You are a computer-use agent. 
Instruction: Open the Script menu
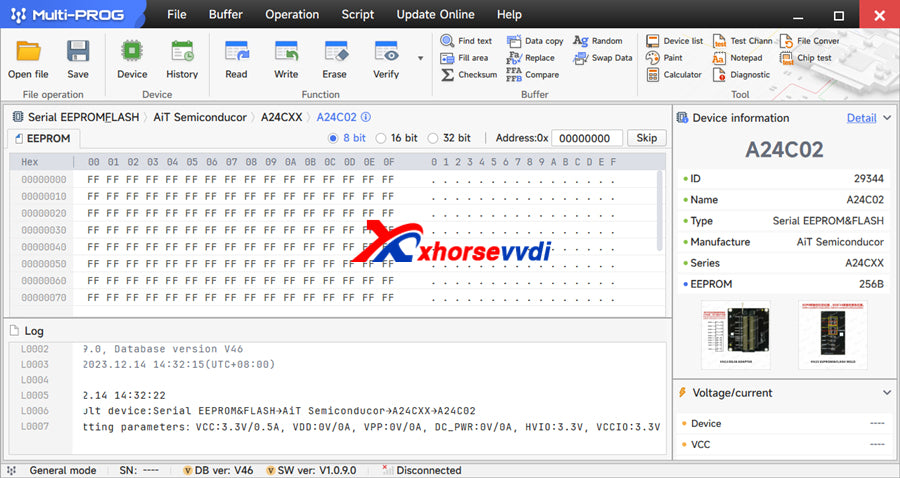(358, 14)
